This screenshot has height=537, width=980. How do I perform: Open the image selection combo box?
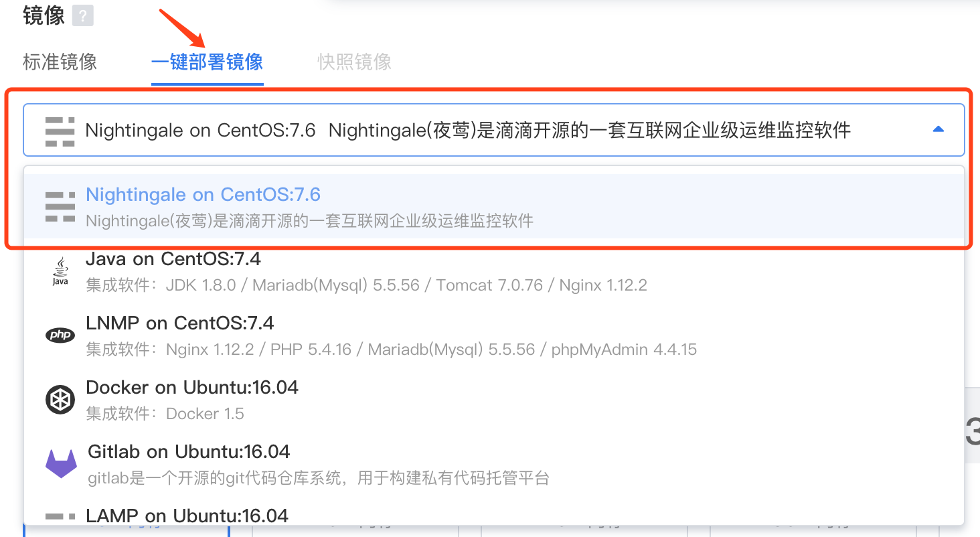(x=469, y=130)
